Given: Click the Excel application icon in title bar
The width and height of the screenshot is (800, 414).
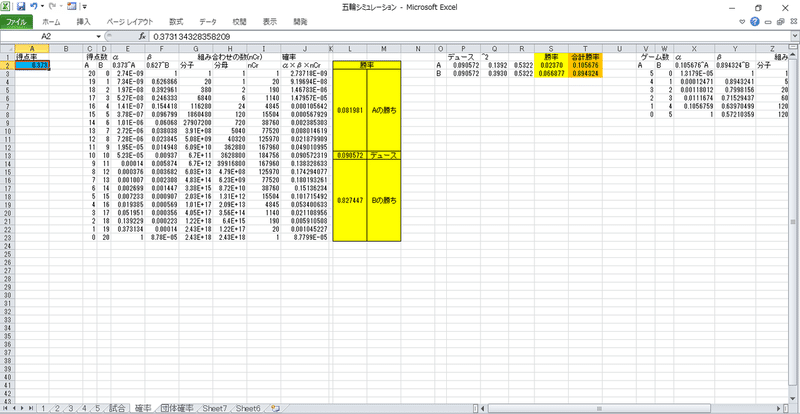Looking at the screenshot, I should point(7,7).
